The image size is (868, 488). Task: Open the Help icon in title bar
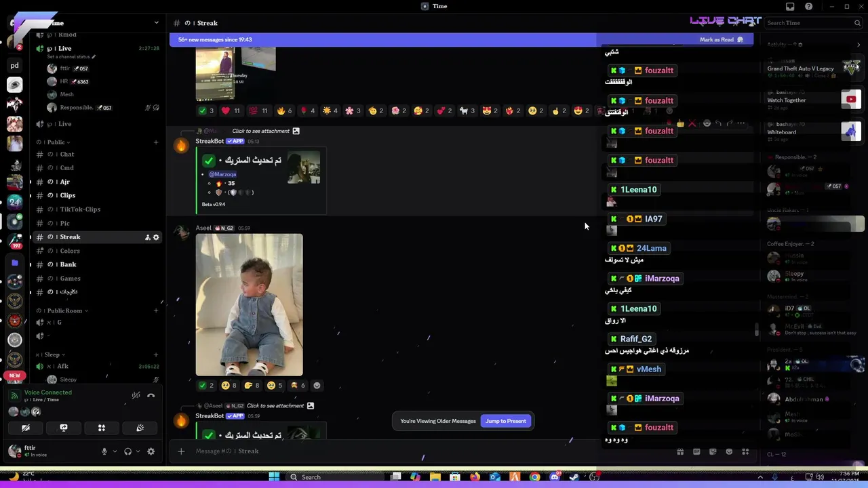click(808, 6)
